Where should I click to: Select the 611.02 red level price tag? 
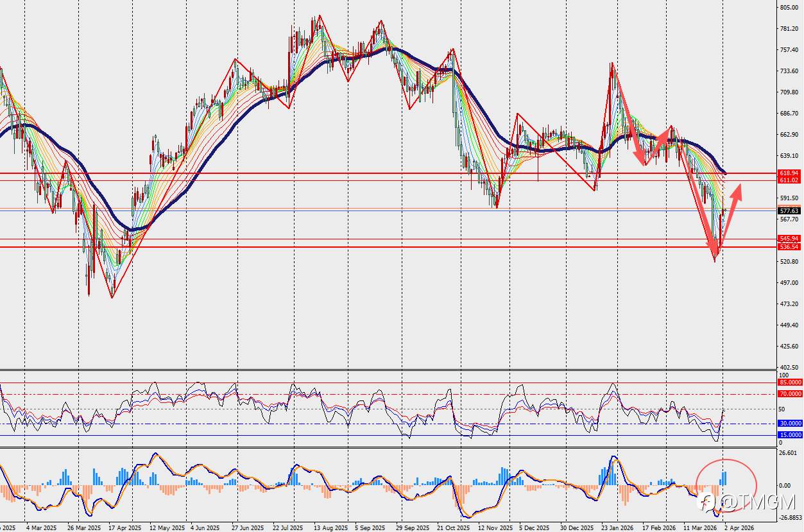tap(789, 180)
